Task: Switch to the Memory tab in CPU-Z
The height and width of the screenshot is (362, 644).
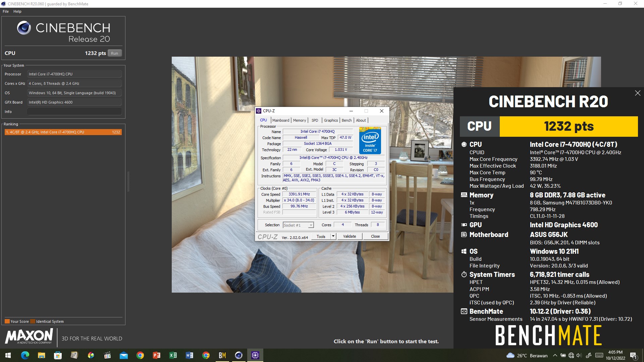Action: pos(300,120)
